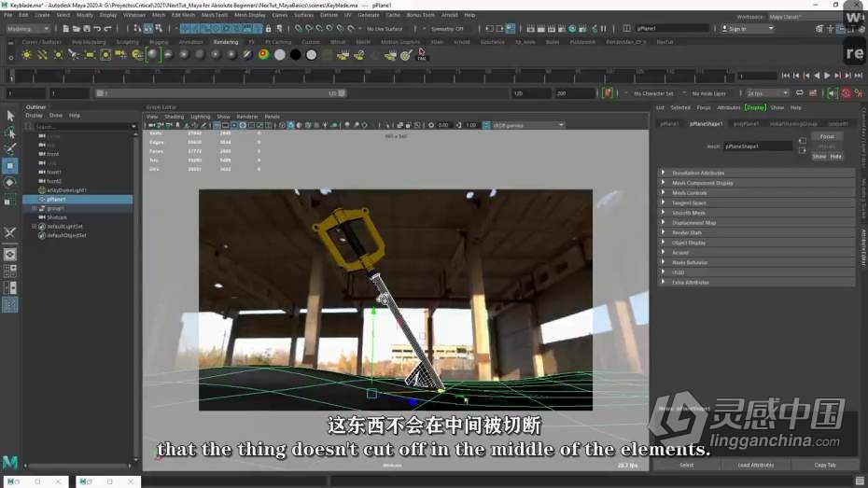
Task: Click the time range slider bar
Action: [x=221, y=93]
